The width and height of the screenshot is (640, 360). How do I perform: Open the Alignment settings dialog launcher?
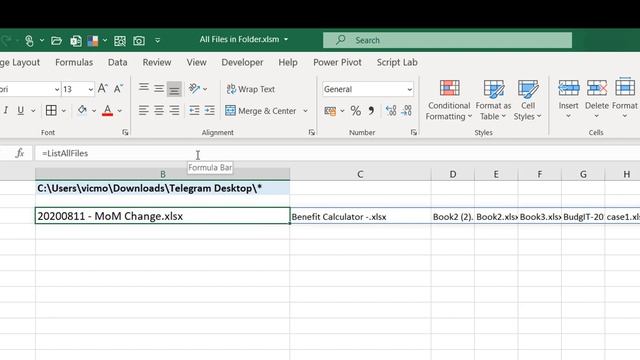click(312, 132)
